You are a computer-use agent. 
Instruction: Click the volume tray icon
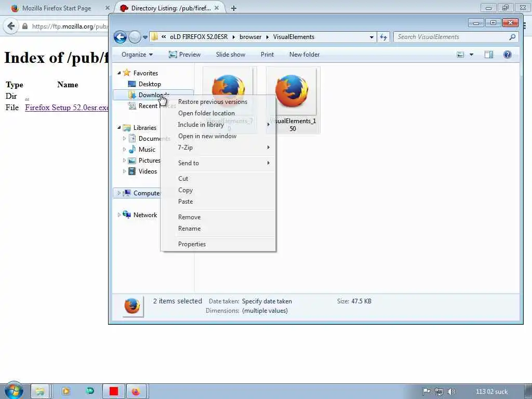tap(451, 392)
